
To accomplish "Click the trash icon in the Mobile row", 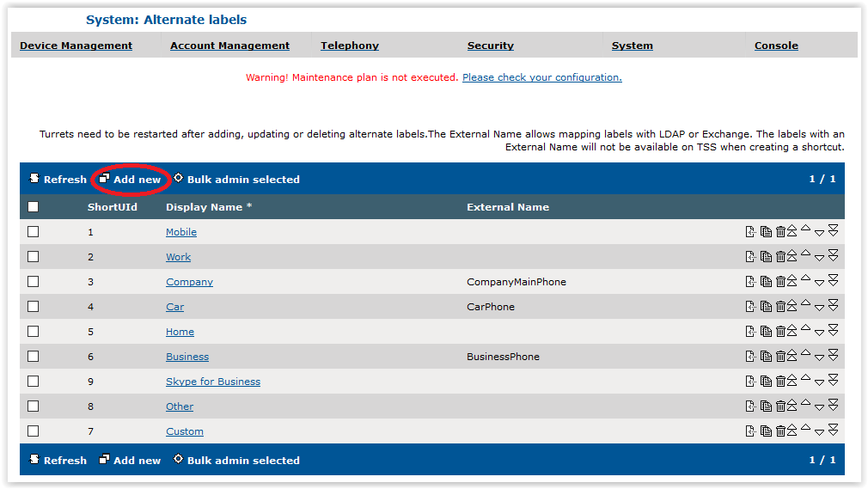I will click(780, 231).
